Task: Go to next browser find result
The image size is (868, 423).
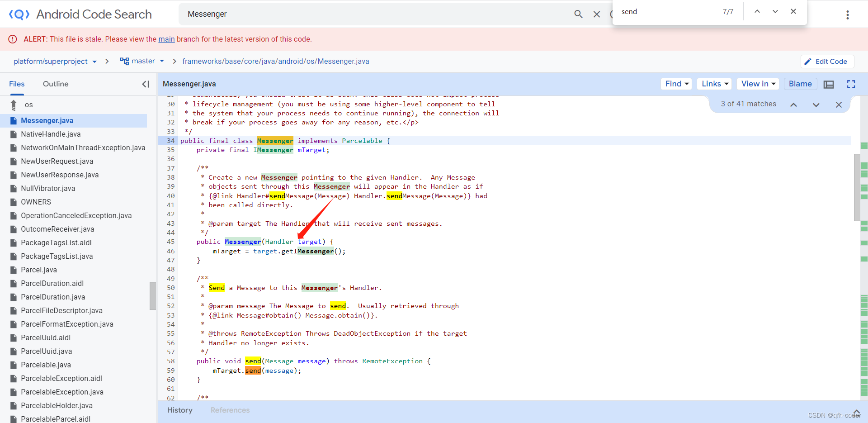Action: point(775,12)
